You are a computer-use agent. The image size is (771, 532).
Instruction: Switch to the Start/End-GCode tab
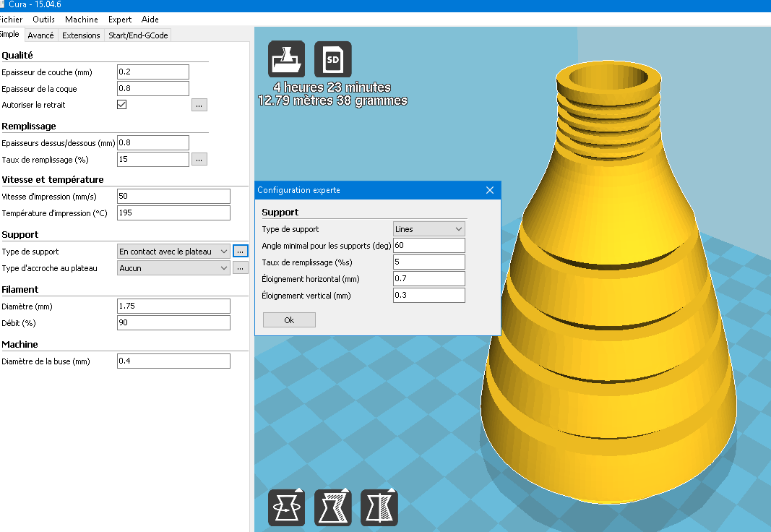point(138,35)
